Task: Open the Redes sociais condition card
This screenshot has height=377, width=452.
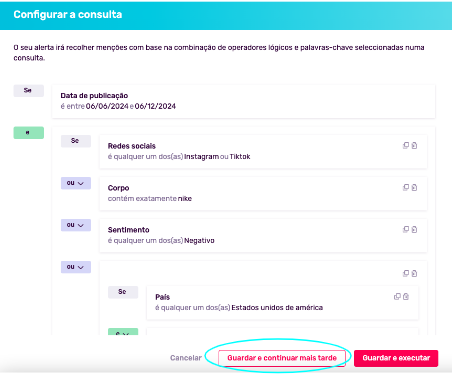Action: pos(263,152)
